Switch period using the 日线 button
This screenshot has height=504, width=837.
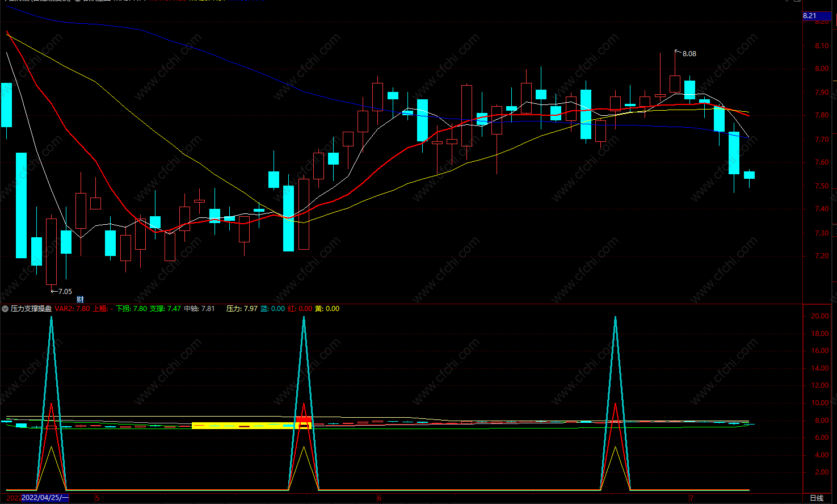pos(817,498)
